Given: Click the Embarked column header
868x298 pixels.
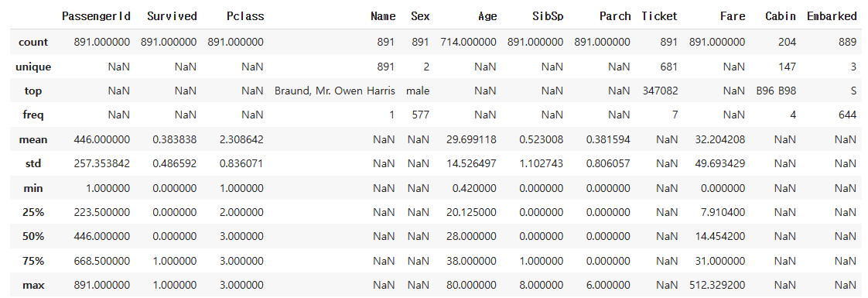Looking at the screenshot, I should (x=832, y=16).
